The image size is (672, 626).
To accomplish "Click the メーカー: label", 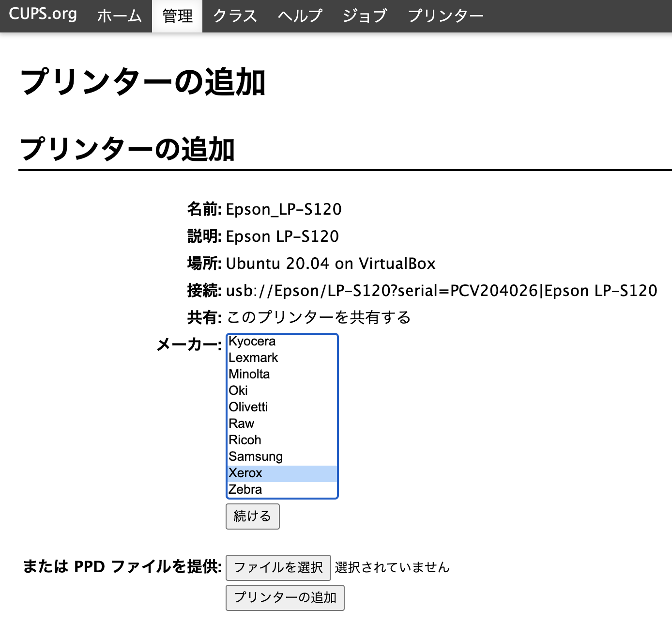I will (189, 345).
